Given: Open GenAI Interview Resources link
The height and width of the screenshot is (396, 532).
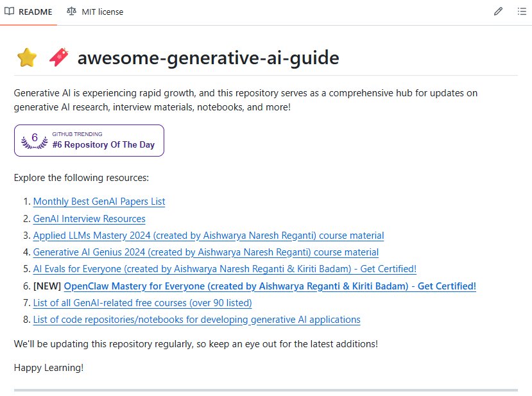Looking at the screenshot, I should [x=89, y=219].
